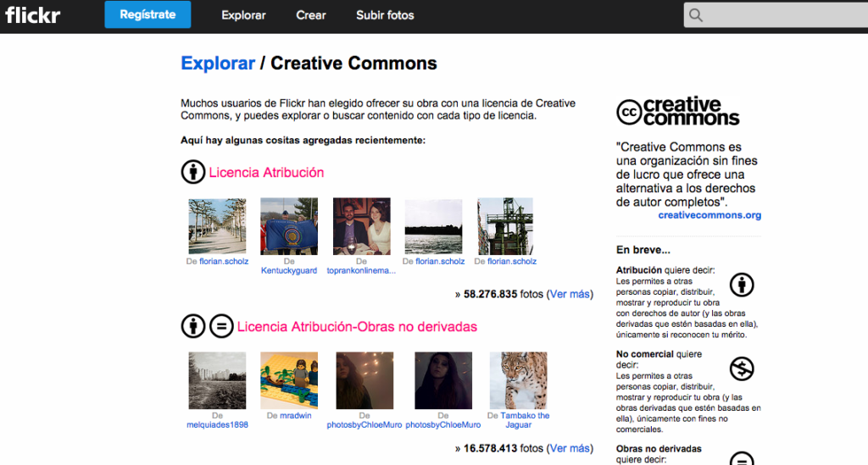Viewport: 868px width, 465px height.
Task: Click the No comercial crossed-dollar icon
Action: coord(742,368)
